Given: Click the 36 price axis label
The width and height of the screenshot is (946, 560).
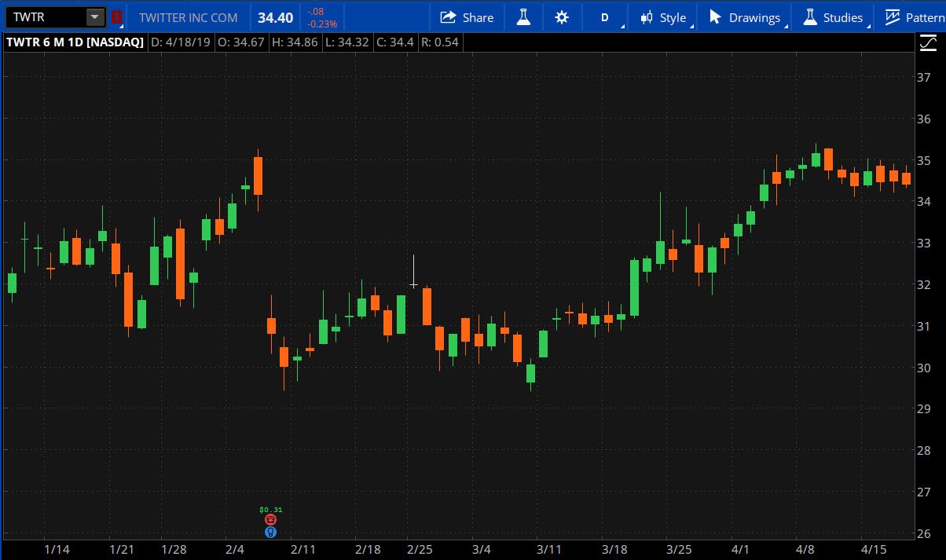Looking at the screenshot, I should (x=924, y=119).
